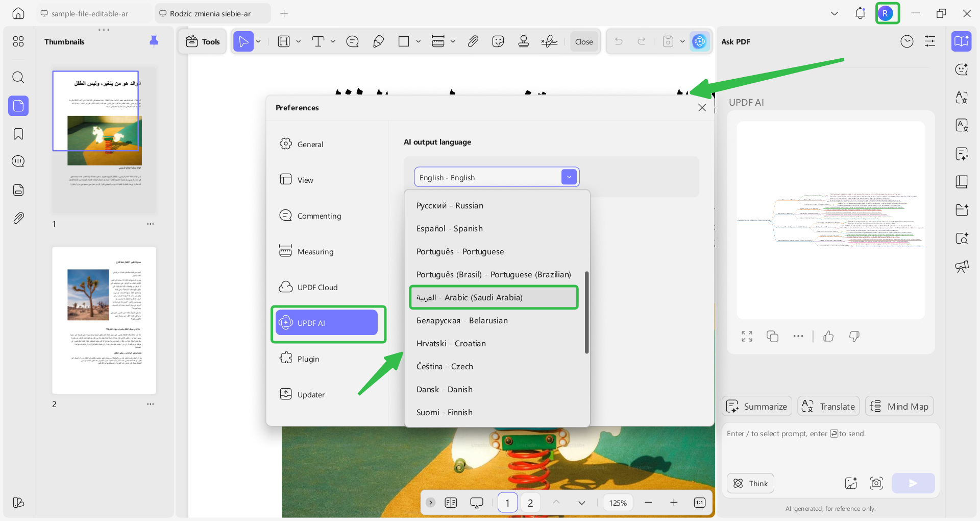
Task: Open UPDF Cloud preferences section
Action: [327, 287]
